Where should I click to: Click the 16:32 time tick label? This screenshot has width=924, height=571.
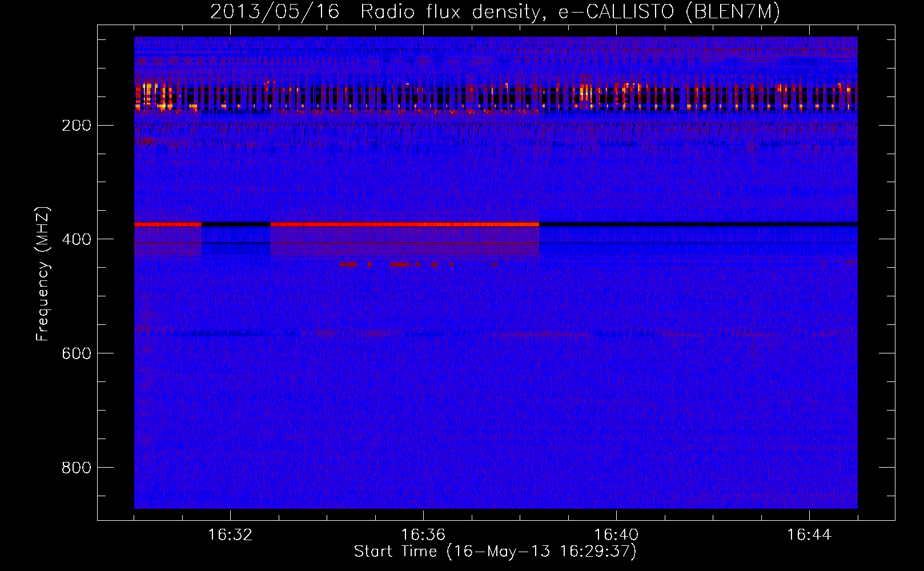[x=230, y=535]
